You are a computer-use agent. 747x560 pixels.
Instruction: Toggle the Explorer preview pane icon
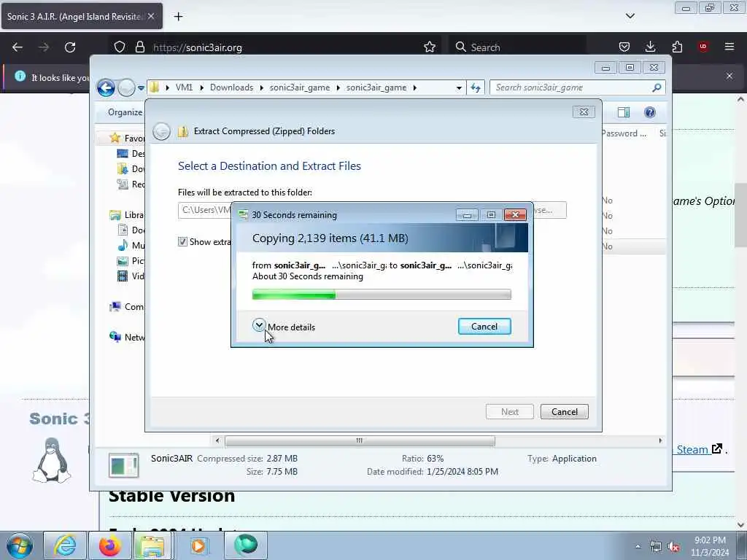point(623,112)
